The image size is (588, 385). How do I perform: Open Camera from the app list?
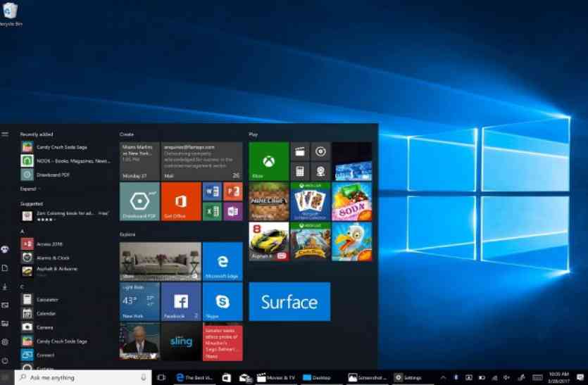(65, 327)
